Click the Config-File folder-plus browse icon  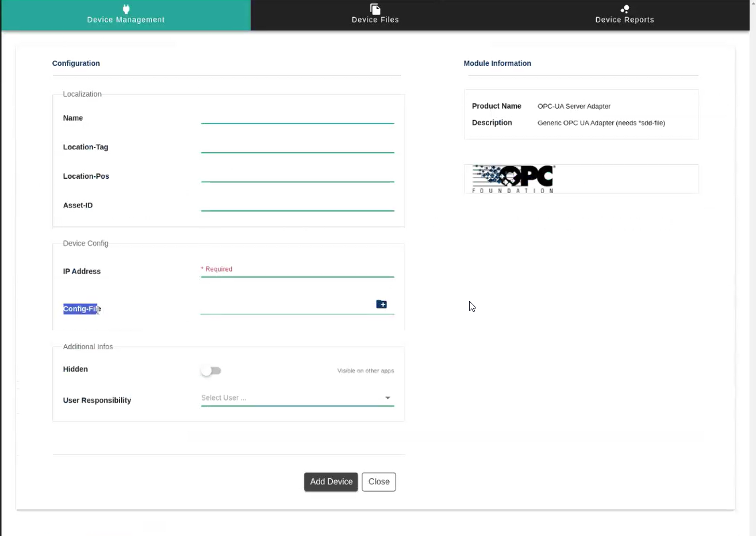[x=381, y=304]
